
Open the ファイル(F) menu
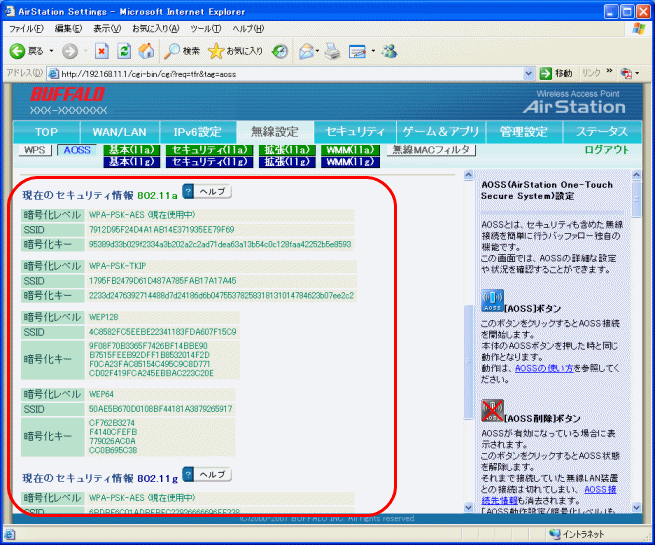coord(26,28)
